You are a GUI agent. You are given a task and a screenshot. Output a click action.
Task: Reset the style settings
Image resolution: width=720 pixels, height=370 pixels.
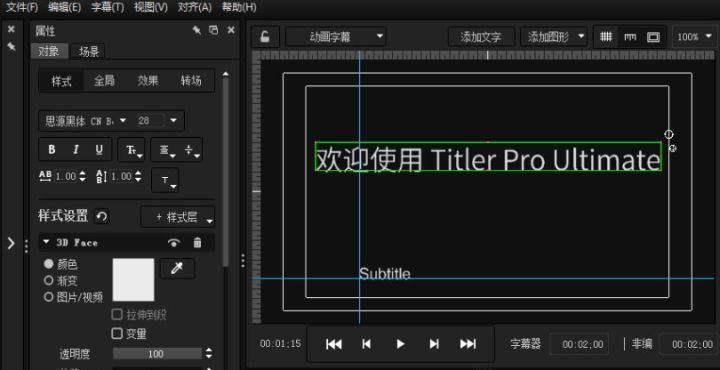[101, 216]
